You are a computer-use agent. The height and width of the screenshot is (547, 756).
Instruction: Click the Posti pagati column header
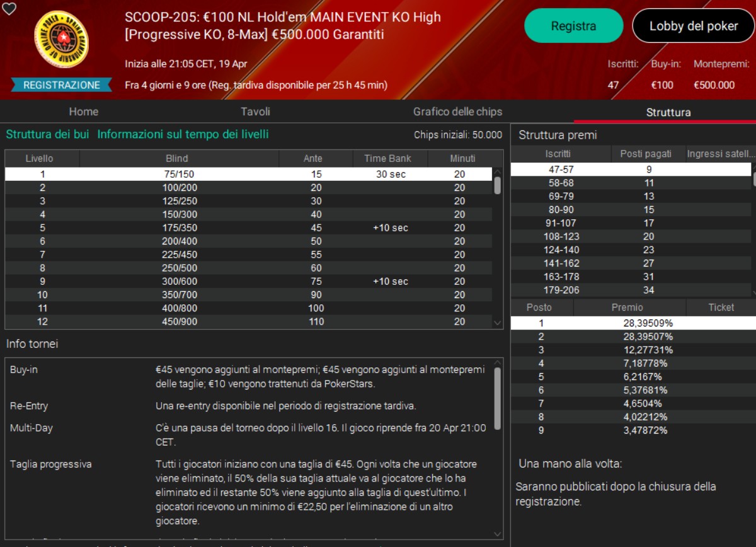point(648,153)
